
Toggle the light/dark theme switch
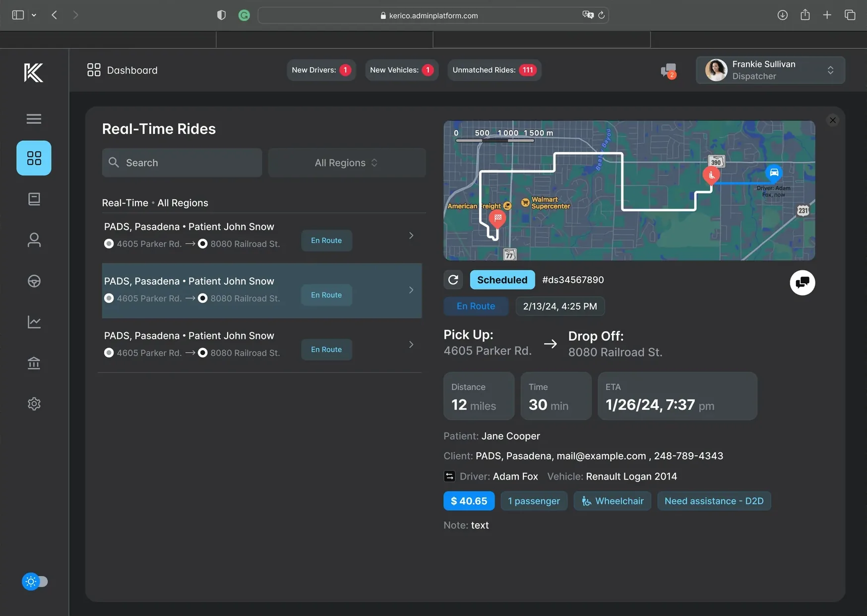pyautogui.click(x=35, y=581)
